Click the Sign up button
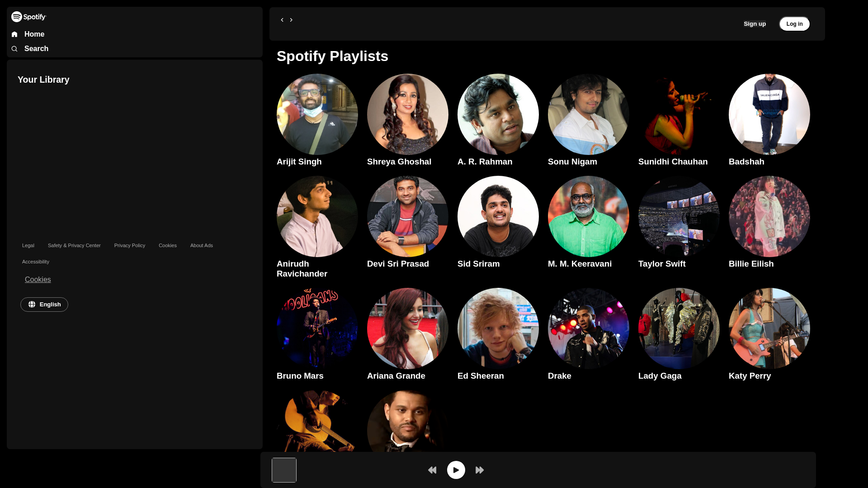 pyautogui.click(x=755, y=24)
